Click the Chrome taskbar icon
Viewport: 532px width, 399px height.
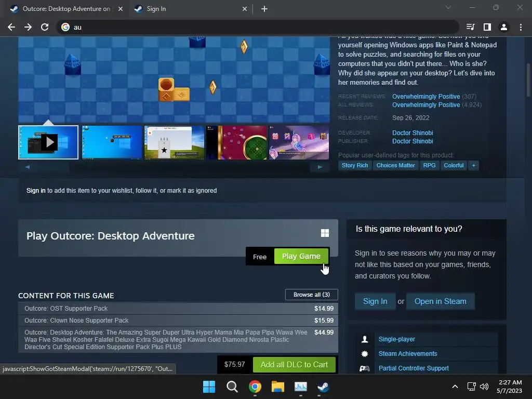click(255, 387)
